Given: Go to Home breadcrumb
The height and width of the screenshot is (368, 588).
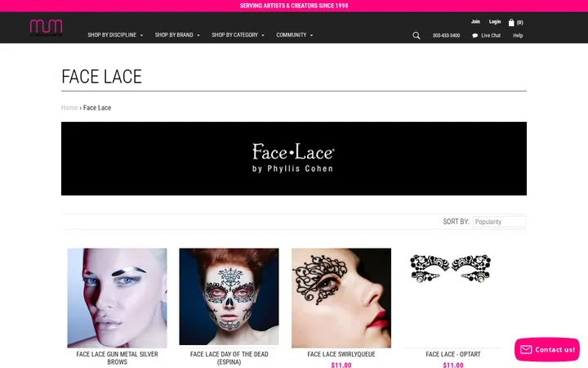Looking at the screenshot, I should pyautogui.click(x=69, y=108).
